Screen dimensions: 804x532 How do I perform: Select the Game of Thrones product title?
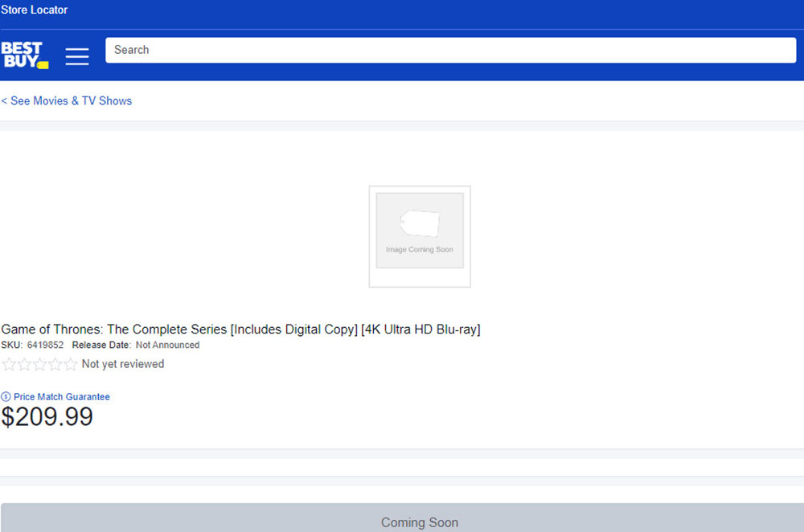coord(240,329)
